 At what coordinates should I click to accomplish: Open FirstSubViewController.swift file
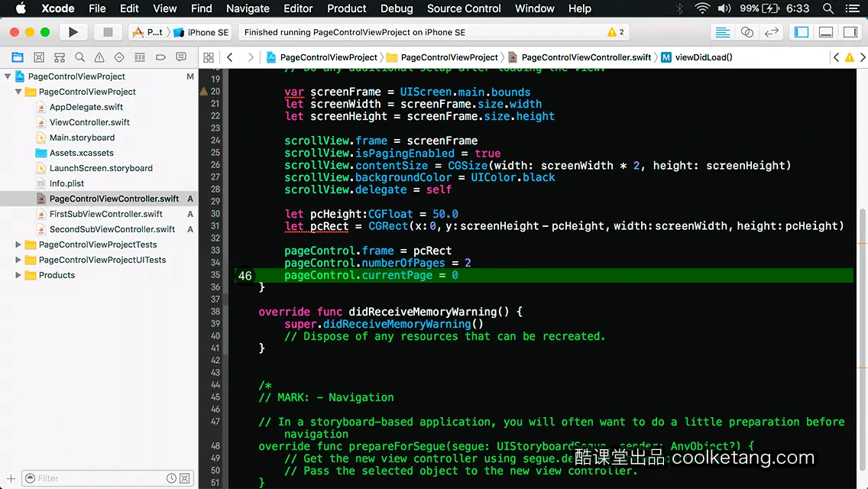coord(105,214)
